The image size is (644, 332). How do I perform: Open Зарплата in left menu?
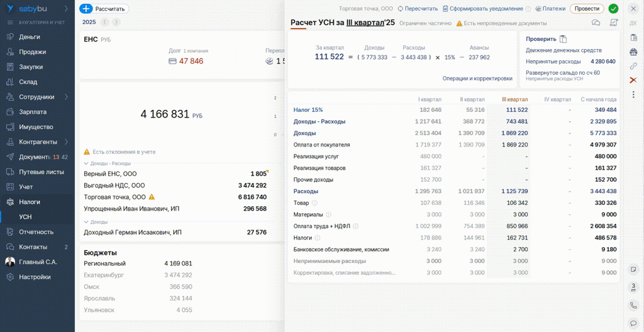[x=33, y=112]
